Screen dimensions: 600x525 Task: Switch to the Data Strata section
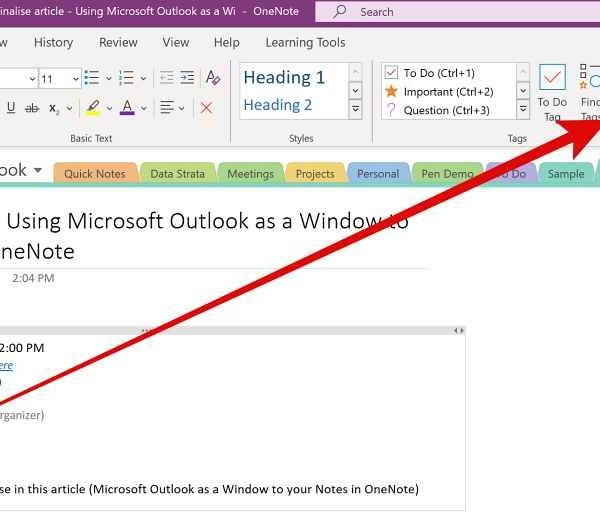tap(178, 173)
